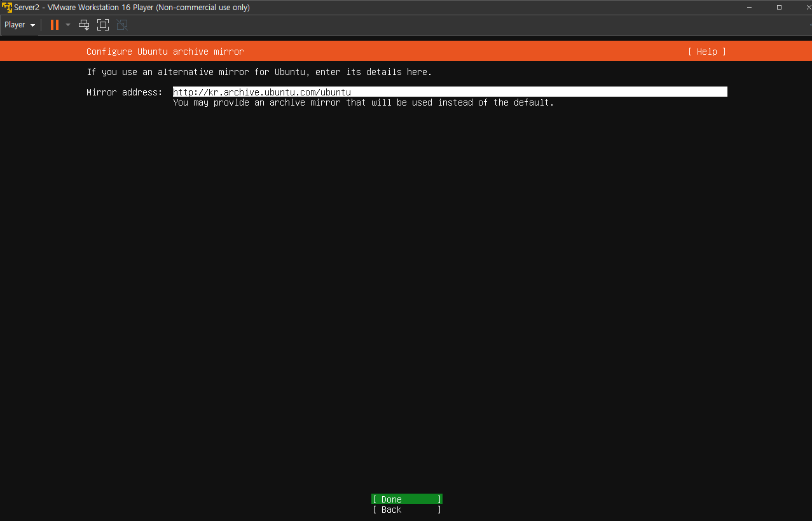
Task: Send Ctrl+Alt+Del to the virtual machine
Action: (x=84, y=25)
